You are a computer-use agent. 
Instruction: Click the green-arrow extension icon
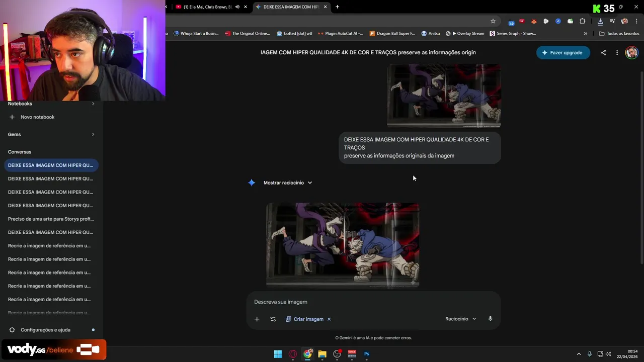[570, 21]
